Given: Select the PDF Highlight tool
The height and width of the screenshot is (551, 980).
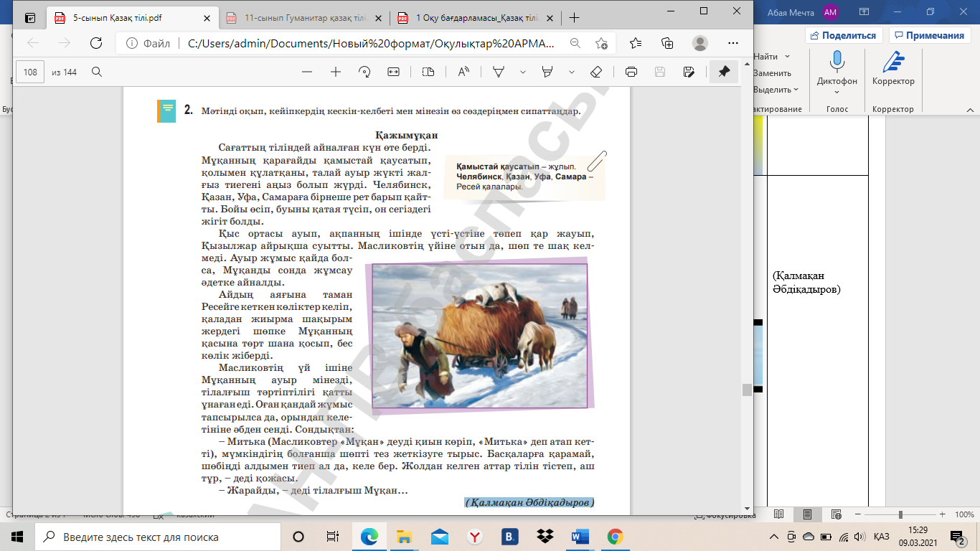Looking at the screenshot, I should point(547,72).
